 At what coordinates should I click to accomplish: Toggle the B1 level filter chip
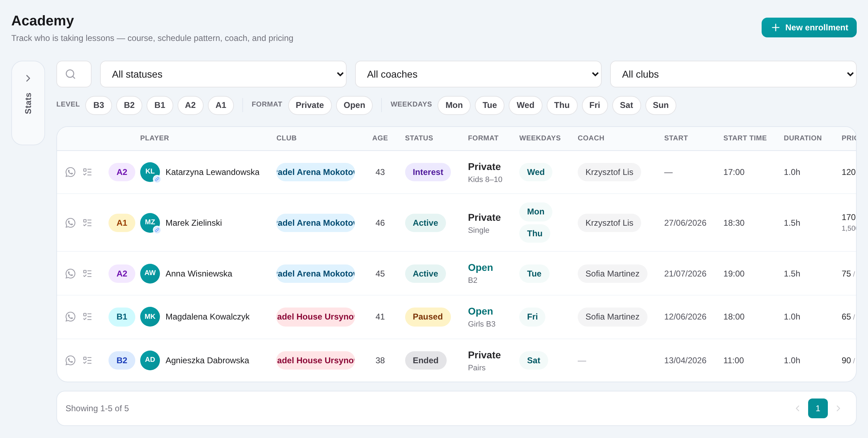160,105
